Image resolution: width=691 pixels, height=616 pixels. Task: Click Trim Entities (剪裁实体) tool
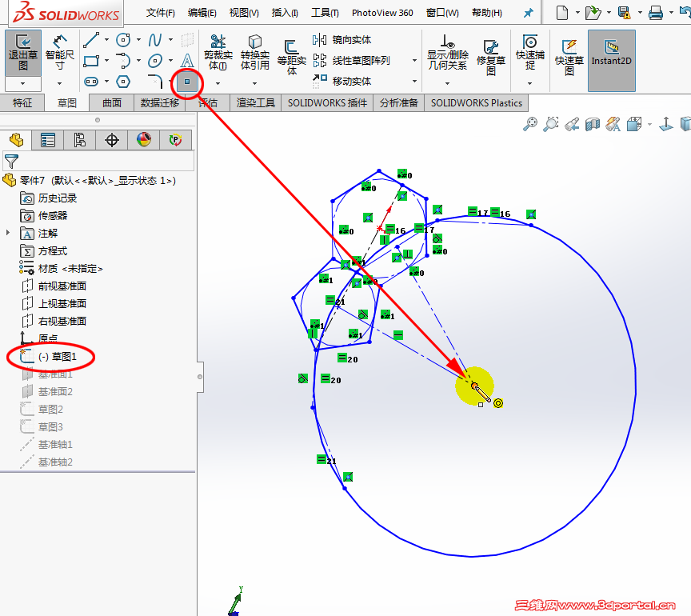(x=218, y=53)
